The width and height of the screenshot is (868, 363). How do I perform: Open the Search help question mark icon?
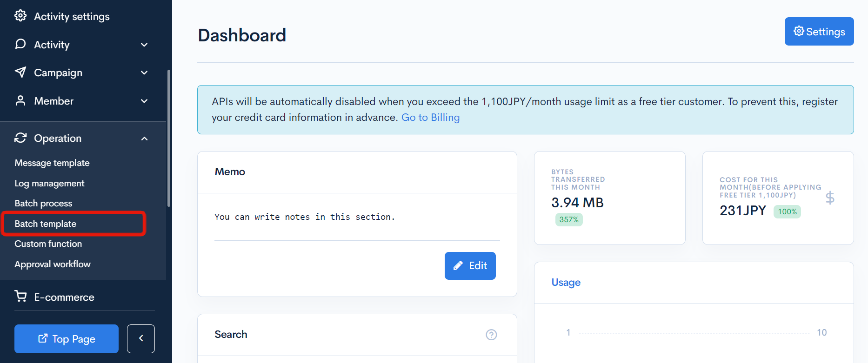click(x=492, y=334)
